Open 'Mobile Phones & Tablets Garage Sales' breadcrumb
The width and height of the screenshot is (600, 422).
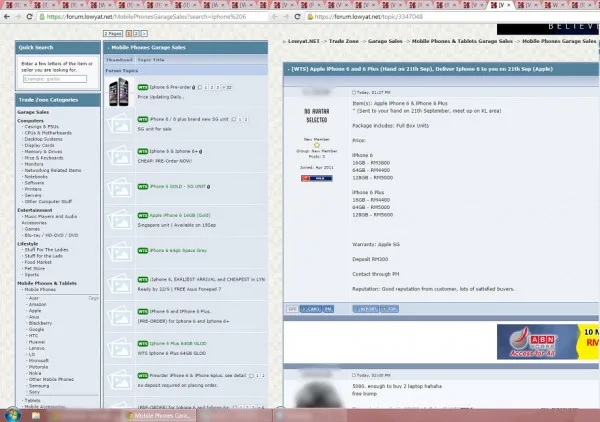coord(462,41)
